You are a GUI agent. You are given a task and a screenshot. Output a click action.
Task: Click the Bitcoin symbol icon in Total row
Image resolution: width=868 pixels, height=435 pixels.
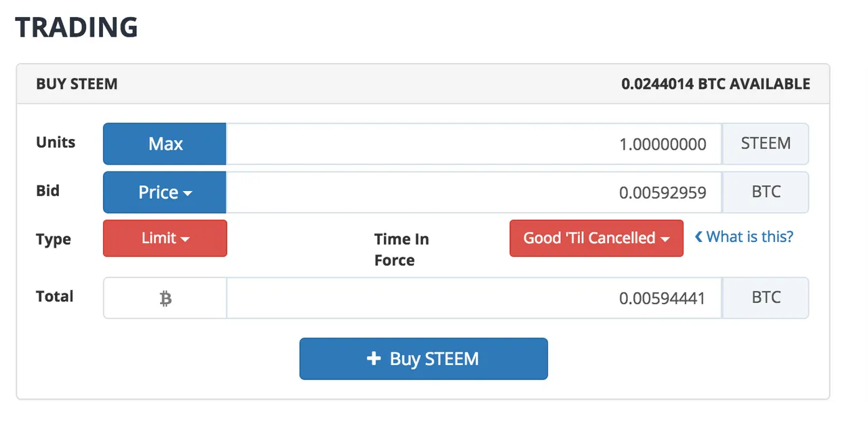pos(165,298)
